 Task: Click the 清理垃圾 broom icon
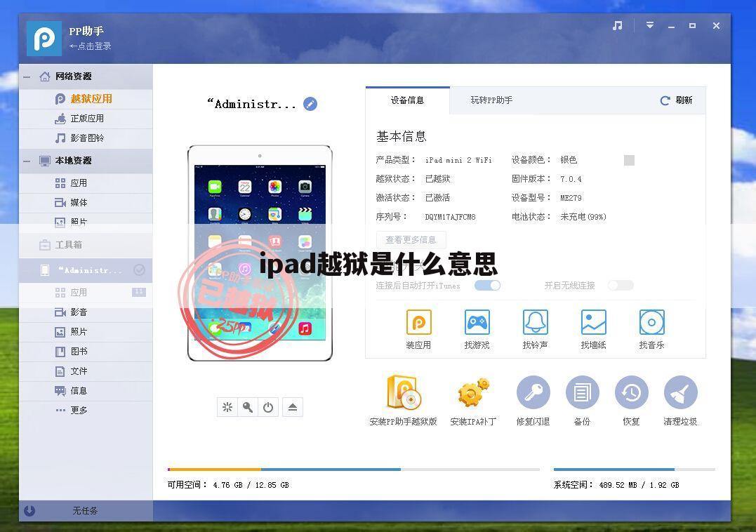(x=680, y=393)
